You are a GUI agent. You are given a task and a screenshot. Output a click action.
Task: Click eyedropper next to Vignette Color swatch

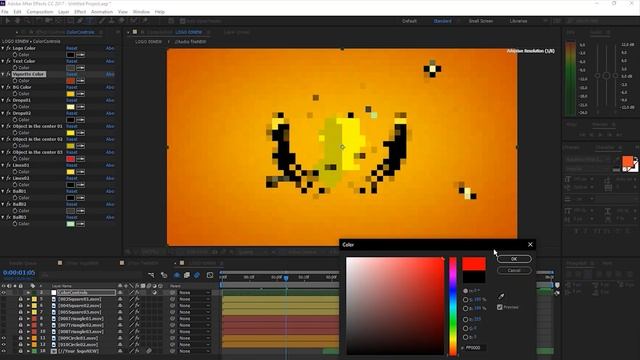coord(80,81)
